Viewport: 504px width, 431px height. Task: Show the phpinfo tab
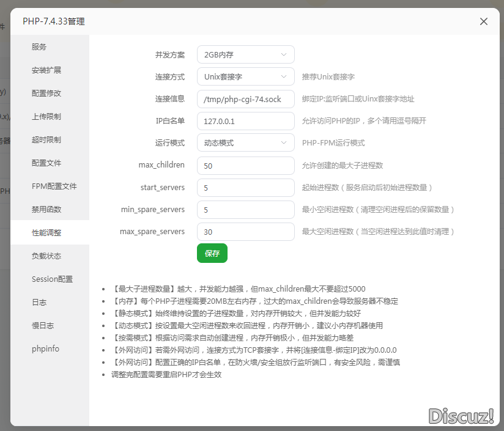45,349
